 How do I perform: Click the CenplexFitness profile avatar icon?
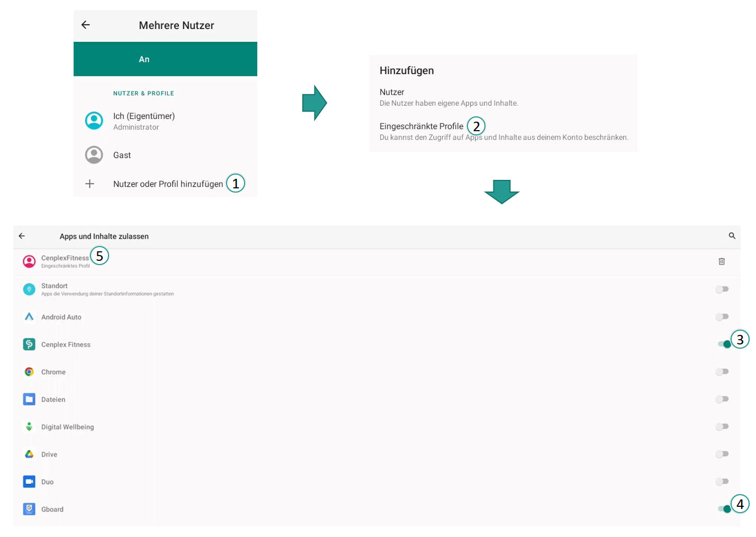(x=29, y=261)
